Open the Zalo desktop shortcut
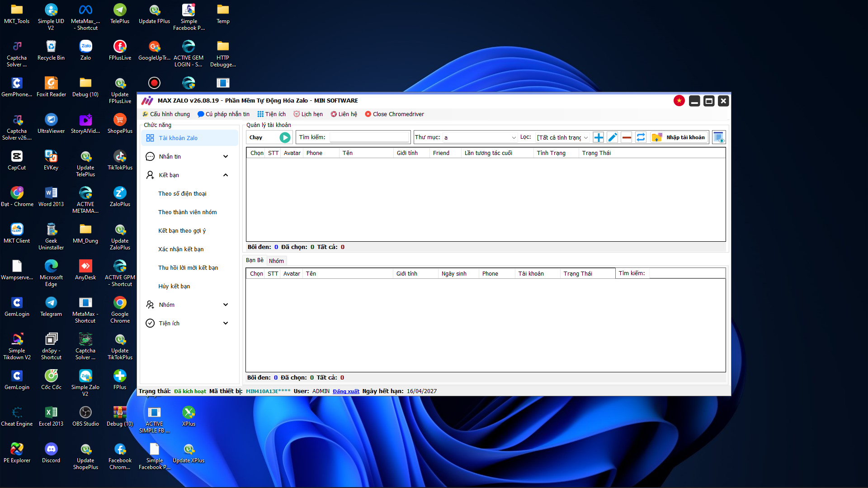This screenshot has height=488, width=868. pos(85,50)
